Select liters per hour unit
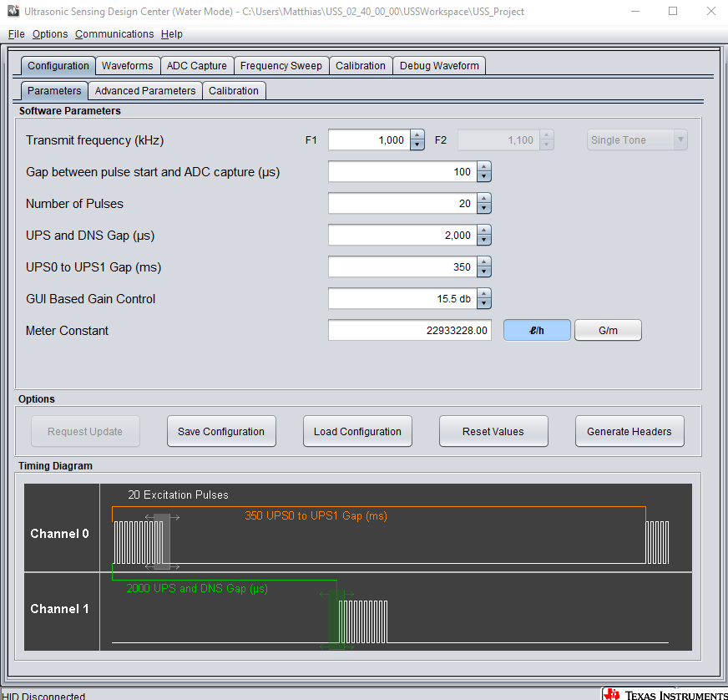The image size is (728, 700). pos(537,330)
